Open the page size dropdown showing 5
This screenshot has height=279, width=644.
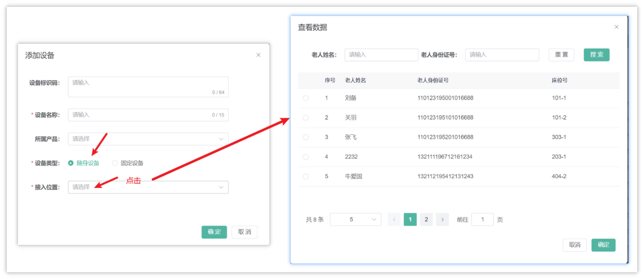[x=355, y=220]
